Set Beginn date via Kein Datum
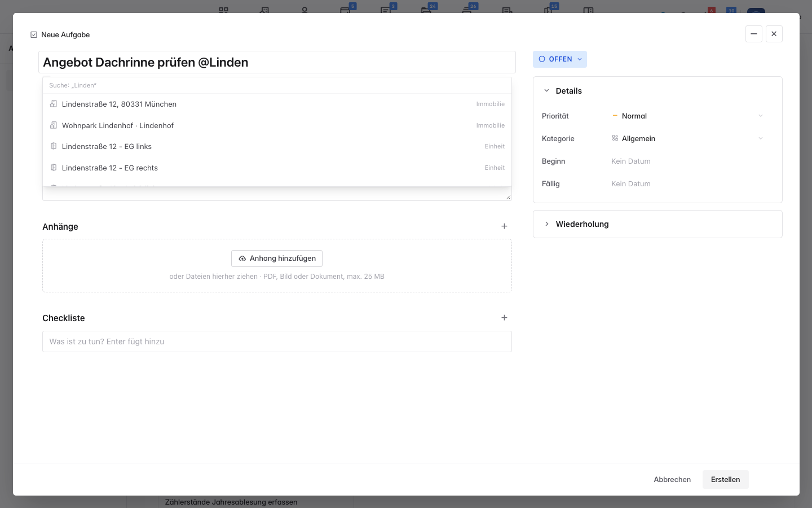 click(631, 161)
